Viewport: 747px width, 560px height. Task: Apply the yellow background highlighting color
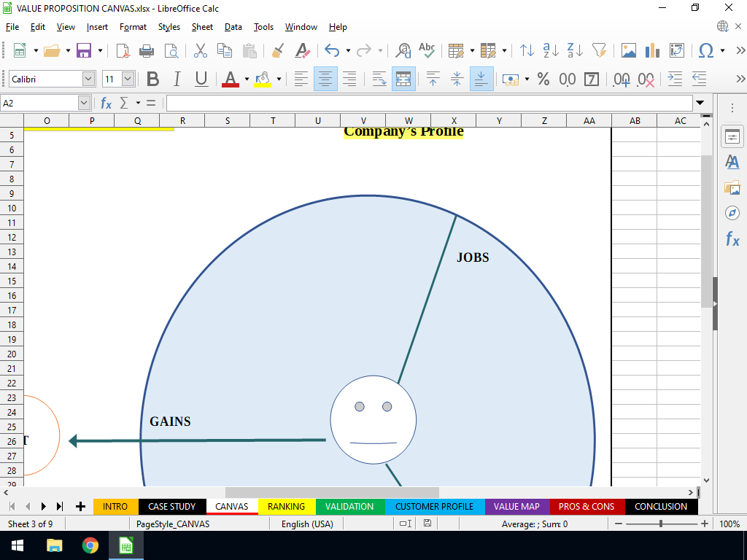(x=262, y=79)
